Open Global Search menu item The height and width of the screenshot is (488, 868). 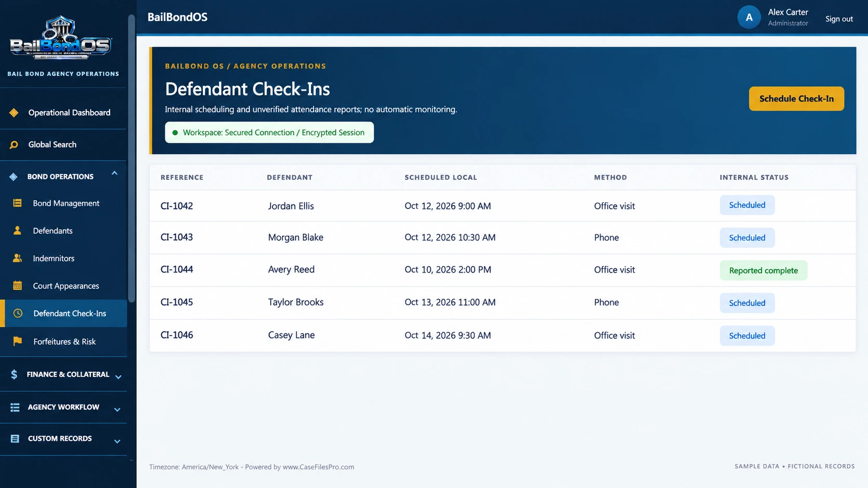(63, 145)
